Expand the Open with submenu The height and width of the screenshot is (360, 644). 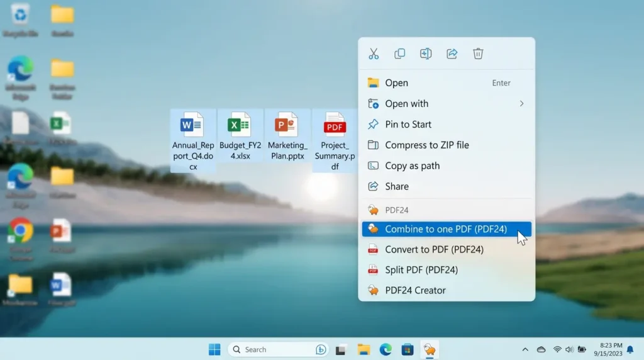pyautogui.click(x=447, y=104)
